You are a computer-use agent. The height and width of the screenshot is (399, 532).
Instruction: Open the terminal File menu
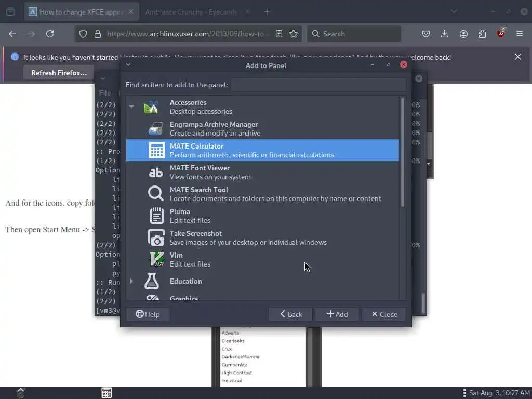tap(105, 92)
